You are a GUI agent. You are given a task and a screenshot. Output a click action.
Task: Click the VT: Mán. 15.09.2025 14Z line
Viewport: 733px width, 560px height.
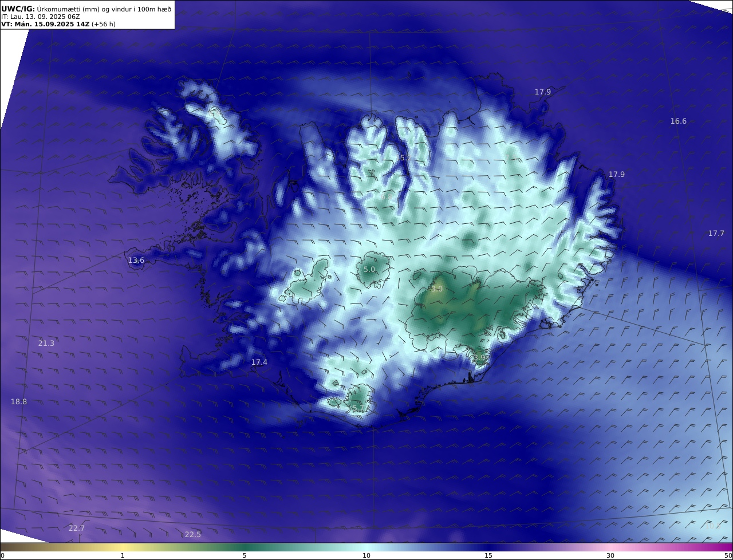click(x=45, y=24)
